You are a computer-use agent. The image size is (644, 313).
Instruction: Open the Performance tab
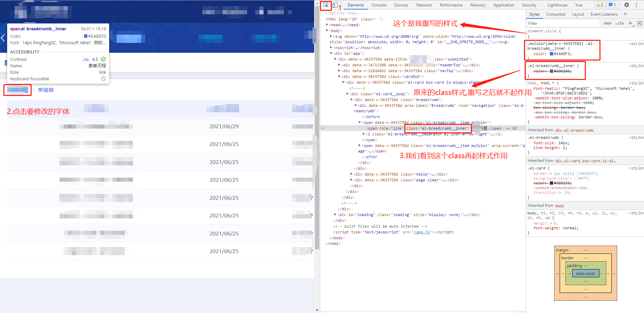451,5
